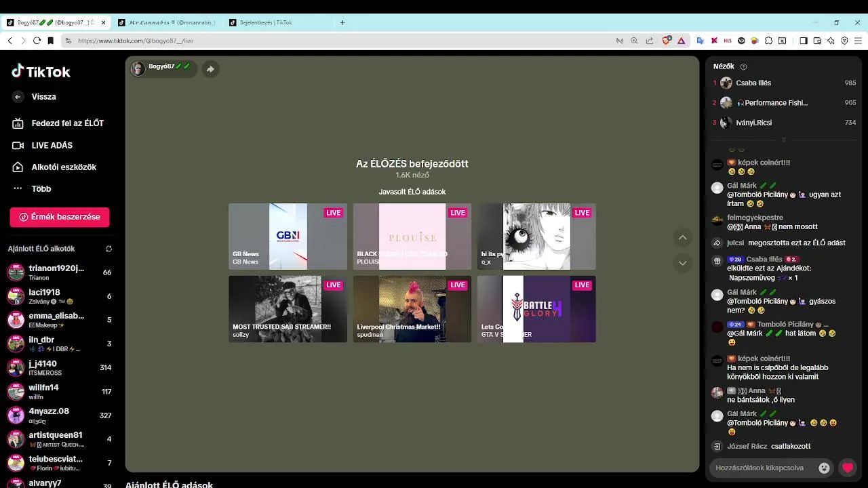Image resolution: width=868 pixels, height=488 pixels.
Task: Toggle browser sidebar panel
Action: pyautogui.click(x=804, y=41)
